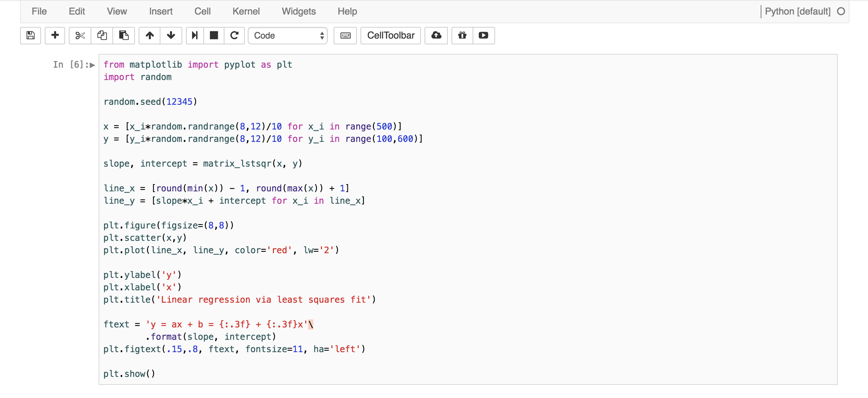Click the gift icon in the toolbar
Image resolution: width=868 pixels, height=398 pixels.
tap(462, 35)
